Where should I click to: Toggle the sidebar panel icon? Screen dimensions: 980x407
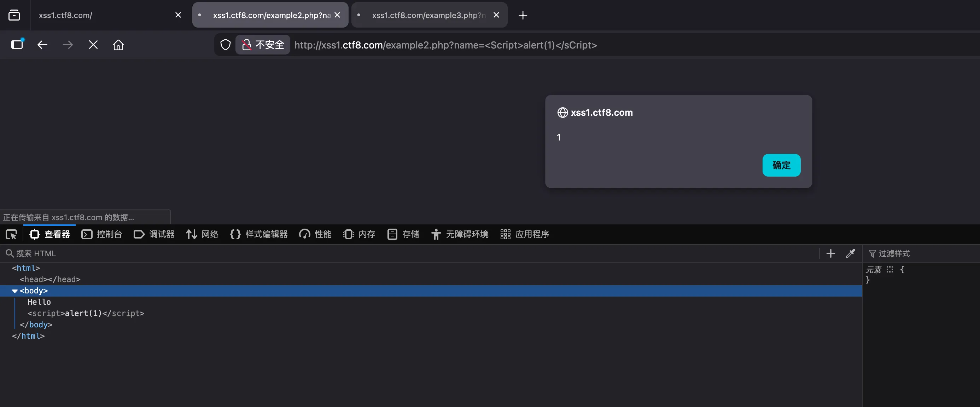point(17,45)
